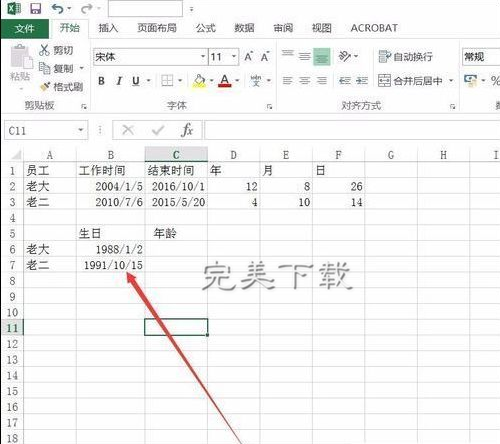Click the confirm checkmark in formula bar
This screenshot has height=444, width=500.
pyautogui.click(x=158, y=130)
